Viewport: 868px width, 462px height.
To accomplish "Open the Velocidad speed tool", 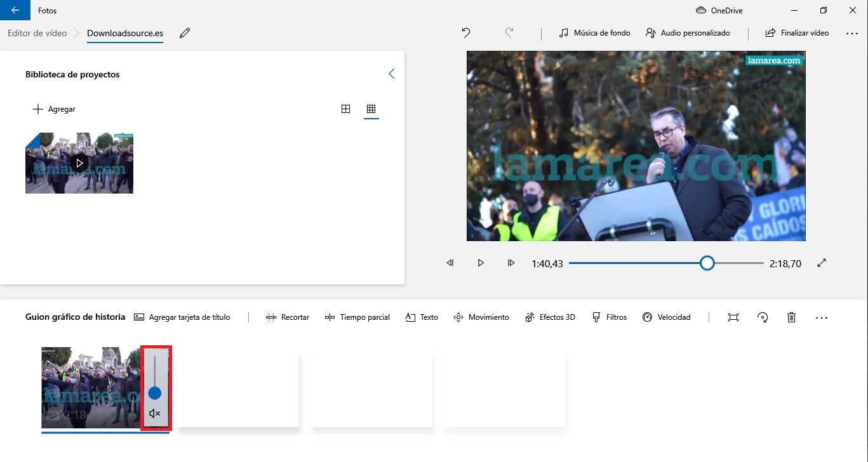I will [x=667, y=317].
